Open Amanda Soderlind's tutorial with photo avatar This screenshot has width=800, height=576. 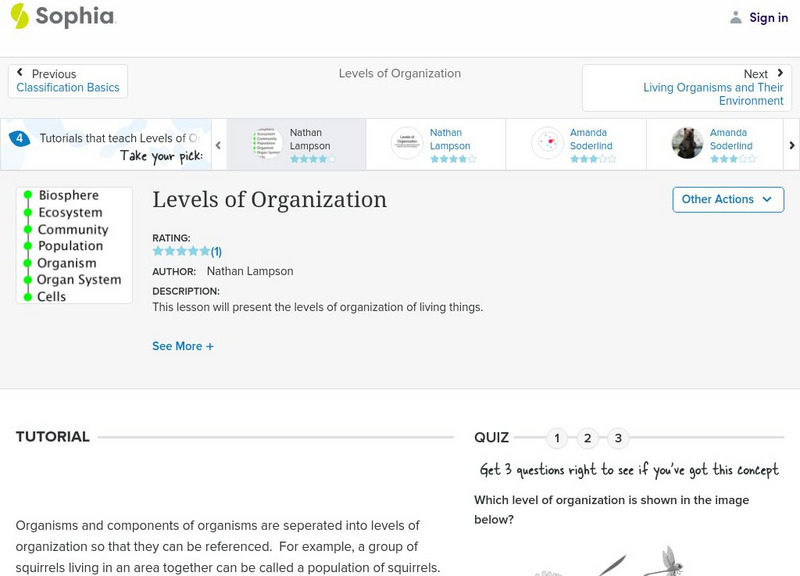pyautogui.click(x=687, y=144)
